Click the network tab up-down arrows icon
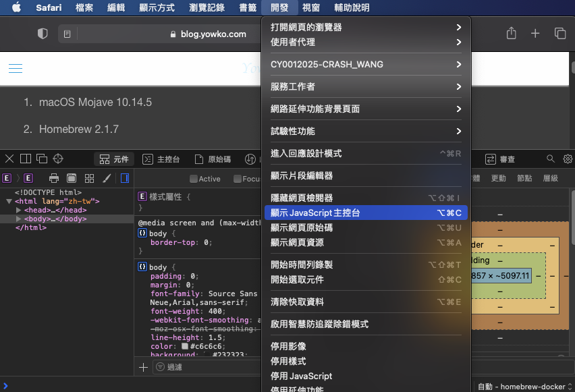The height and width of the screenshot is (392, 575). tap(250, 159)
